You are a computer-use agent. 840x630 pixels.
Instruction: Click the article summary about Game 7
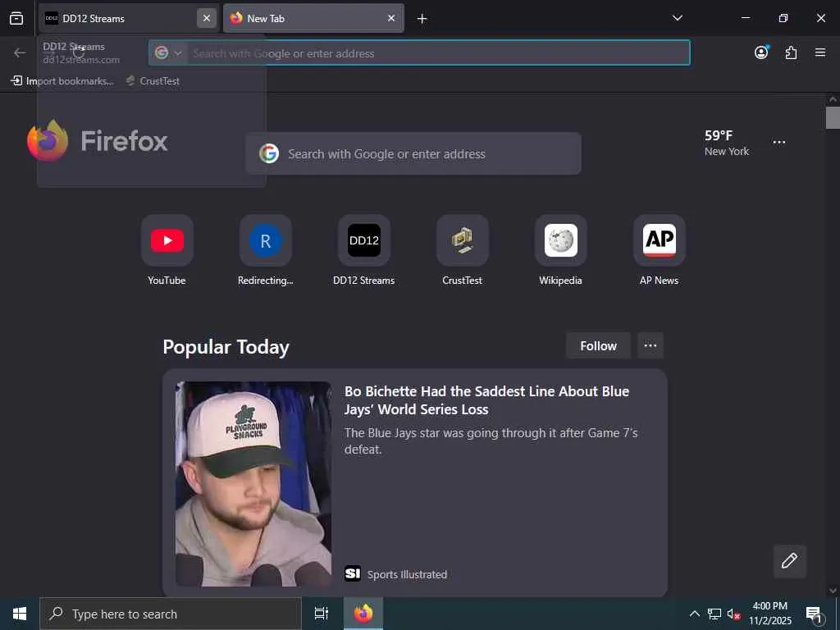491,441
